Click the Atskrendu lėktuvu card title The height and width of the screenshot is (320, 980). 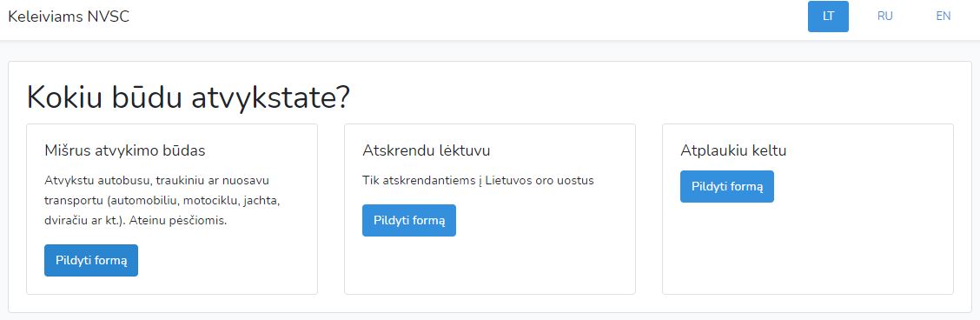(427, 150)
